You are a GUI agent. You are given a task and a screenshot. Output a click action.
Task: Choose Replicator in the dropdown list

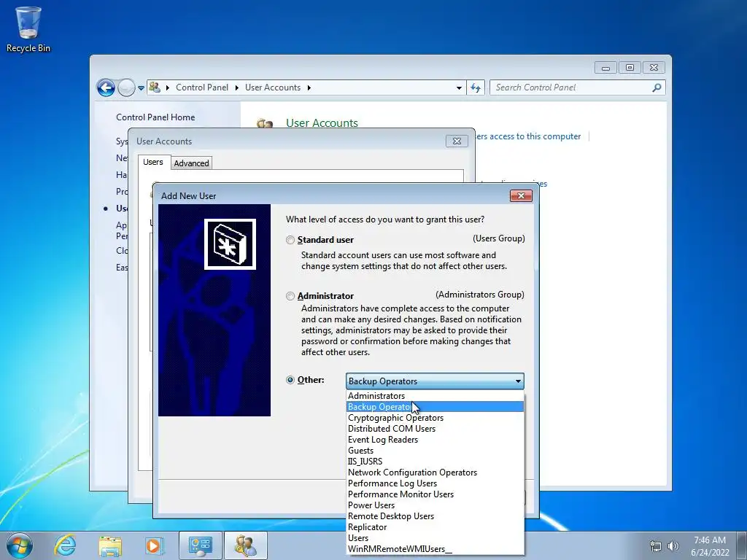pos(435,527)
